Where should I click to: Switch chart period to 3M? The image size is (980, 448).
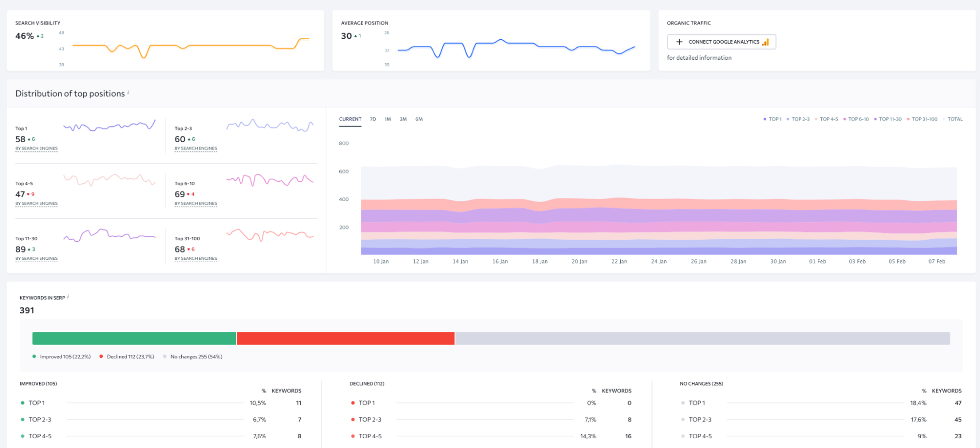coord(403,119)
